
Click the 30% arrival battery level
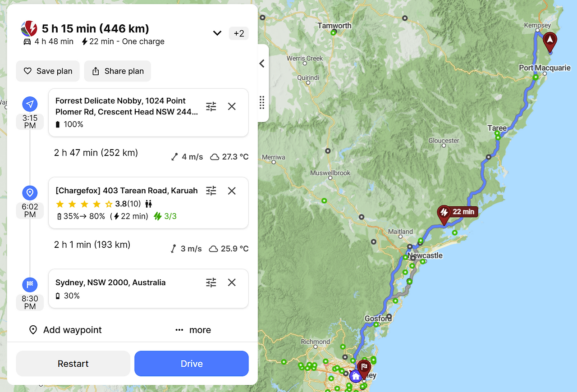67,296
